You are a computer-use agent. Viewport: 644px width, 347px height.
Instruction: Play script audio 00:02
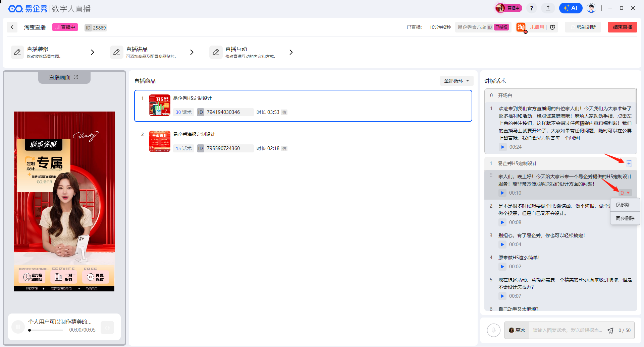point(502,267)
